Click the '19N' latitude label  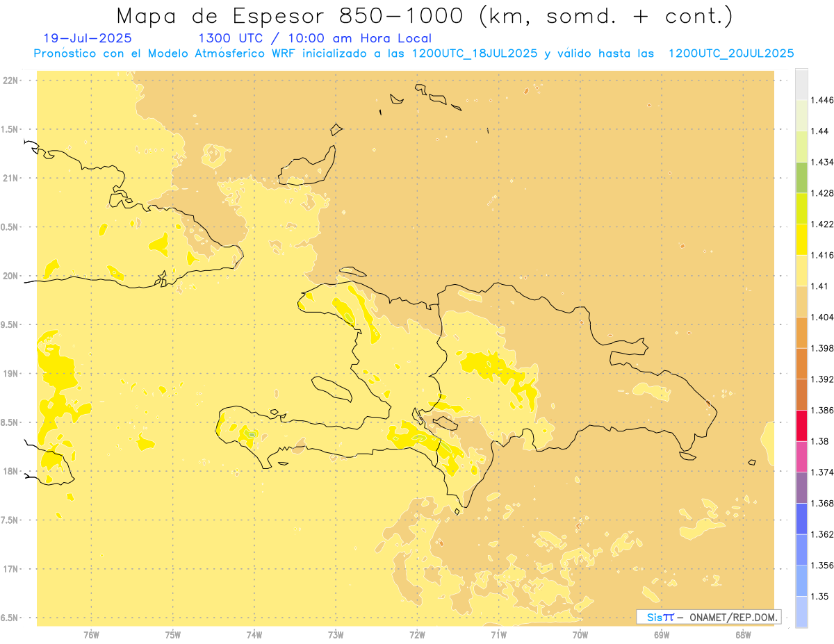12,374
